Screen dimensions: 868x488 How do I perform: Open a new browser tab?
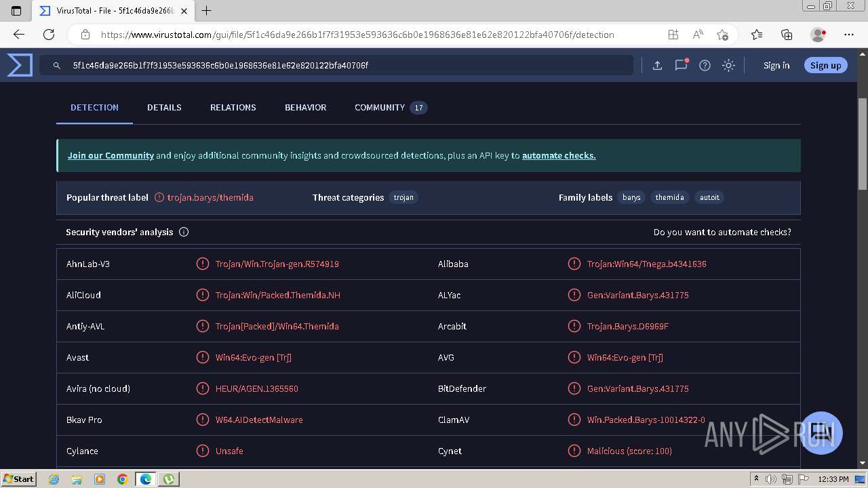coord(207,11)
